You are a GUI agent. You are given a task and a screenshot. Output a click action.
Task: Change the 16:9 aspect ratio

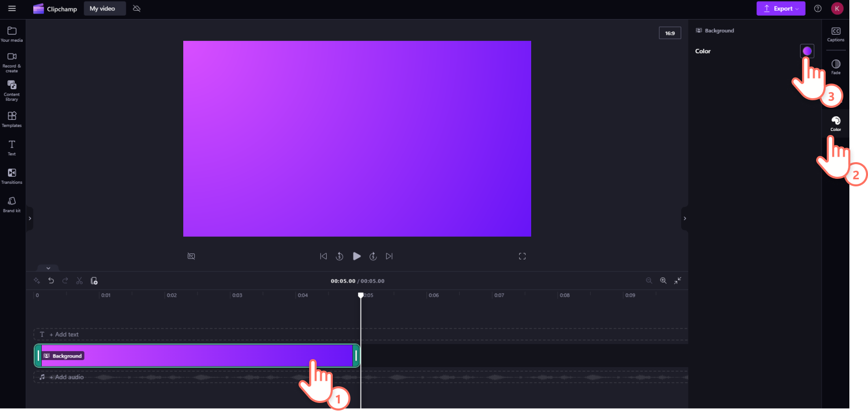(x=670, y=33)
